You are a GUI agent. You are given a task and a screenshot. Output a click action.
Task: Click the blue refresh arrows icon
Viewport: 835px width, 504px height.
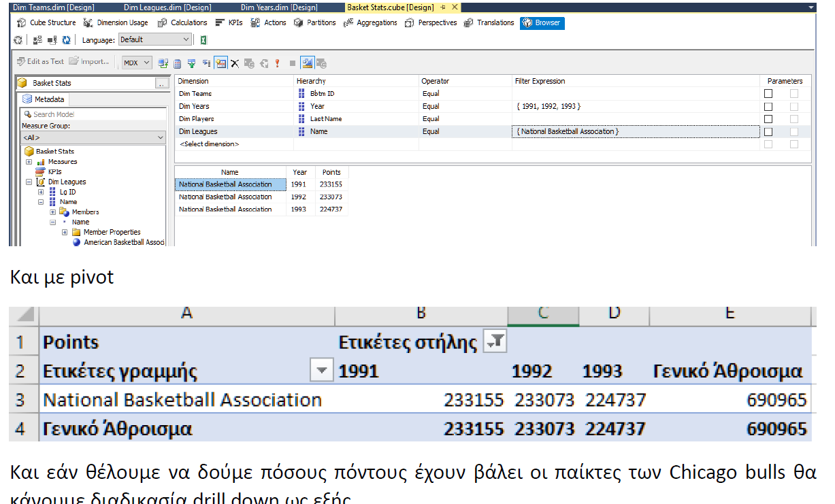tap(66, 40)
